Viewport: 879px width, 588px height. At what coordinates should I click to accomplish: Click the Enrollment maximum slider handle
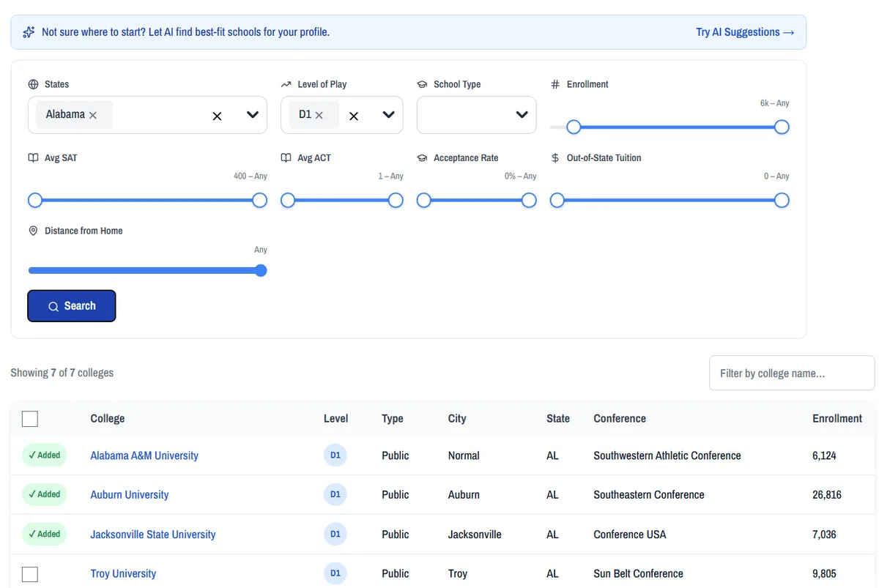click(x=782, y=127)
